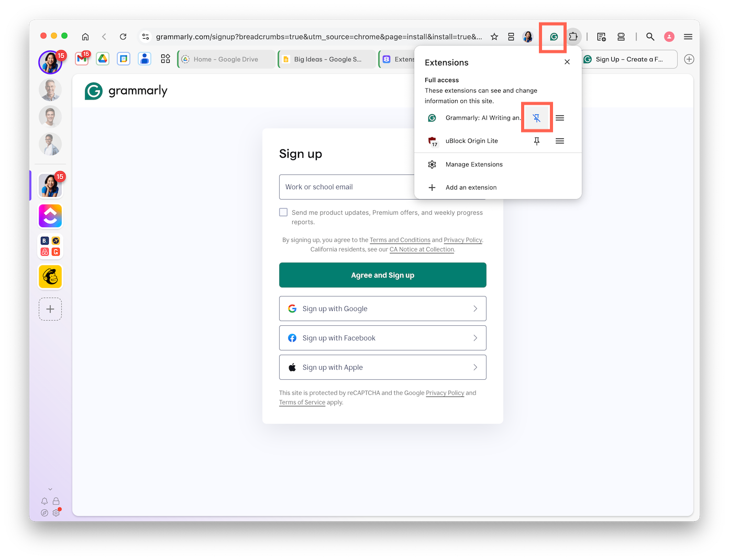
Task: Open the Mailchimp app in sidebar
Action: [50, 277]
